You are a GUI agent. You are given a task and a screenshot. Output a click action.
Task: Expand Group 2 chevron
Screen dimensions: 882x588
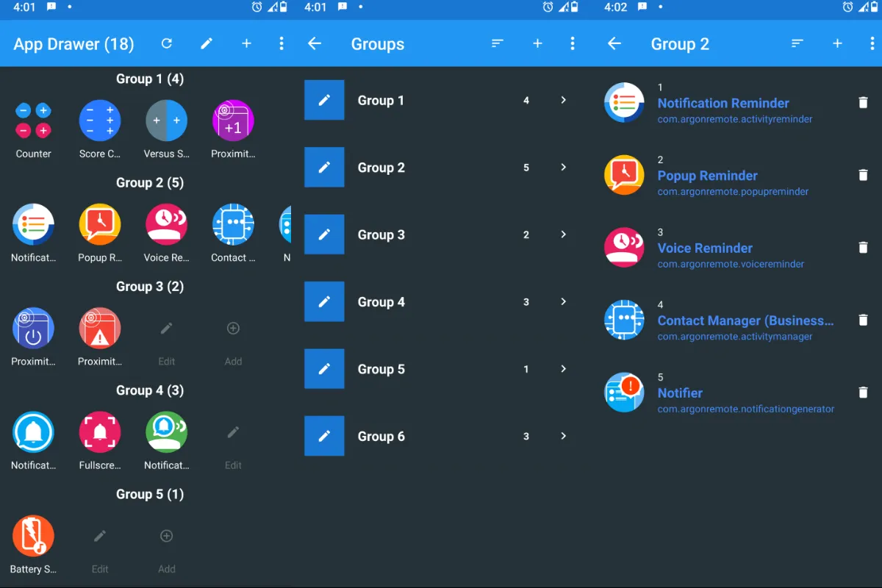[x=564, y=167]
